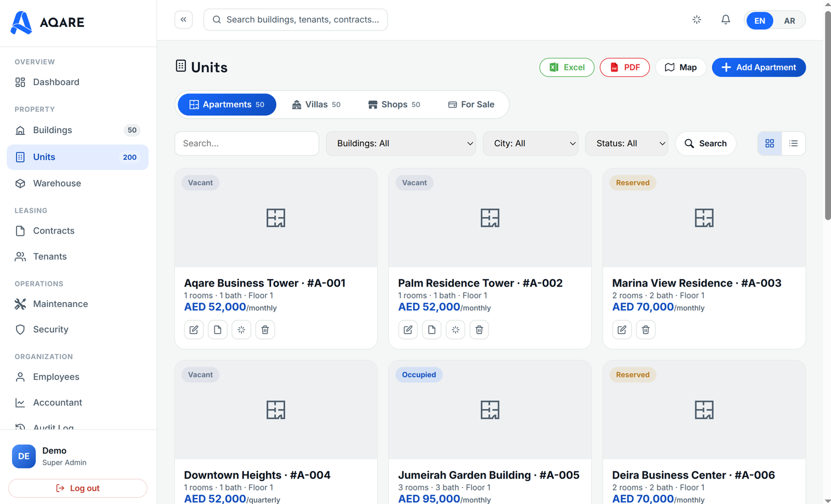831x504 pixels.
Task: Delete the Palm Residence Tower #A-002 unit
Action: [x=479, y=330]
